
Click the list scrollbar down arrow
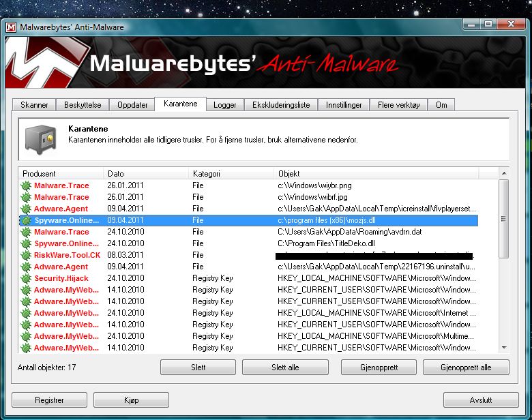[x=504, y=348]
